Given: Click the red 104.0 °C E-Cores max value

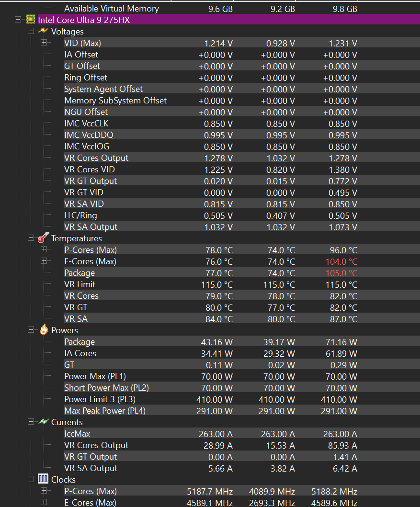Looking at the screenshot, I should coord(341,261).
